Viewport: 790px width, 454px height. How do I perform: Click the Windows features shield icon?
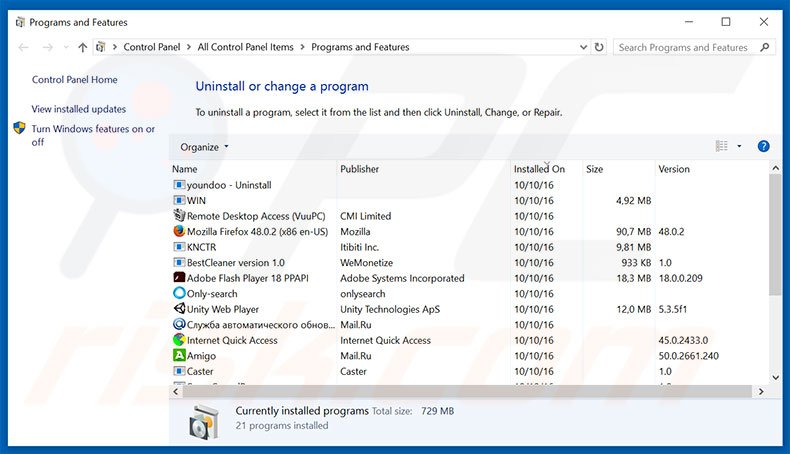[x=19, y=128]
